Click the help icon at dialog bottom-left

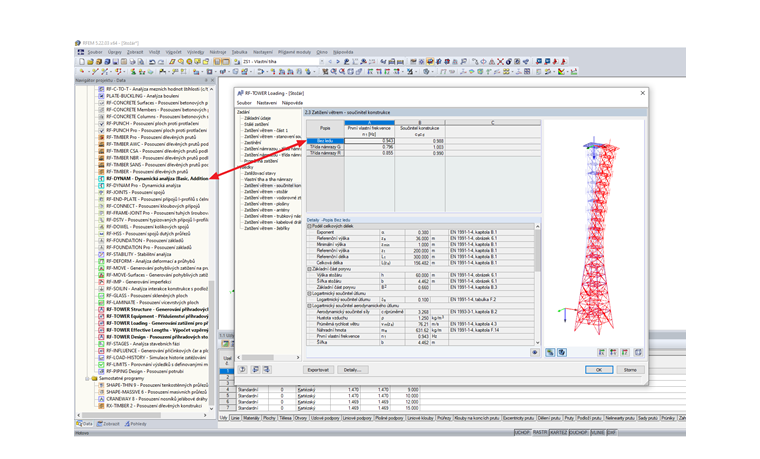click(243, 370)
